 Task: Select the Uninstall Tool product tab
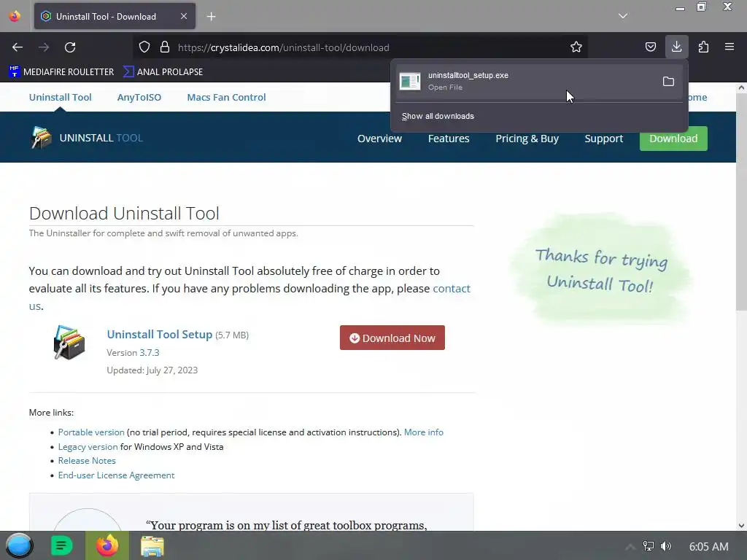click(x=60, y=97)
